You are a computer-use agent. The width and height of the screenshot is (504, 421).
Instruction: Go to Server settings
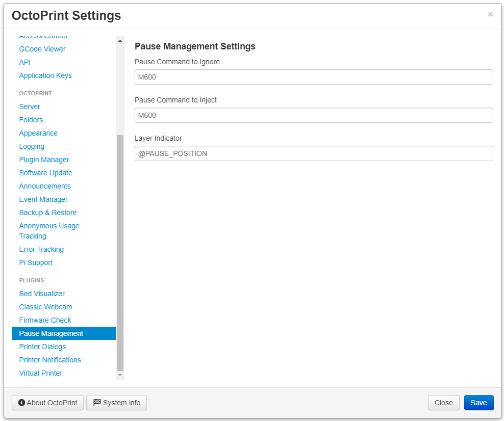[30, 107]
